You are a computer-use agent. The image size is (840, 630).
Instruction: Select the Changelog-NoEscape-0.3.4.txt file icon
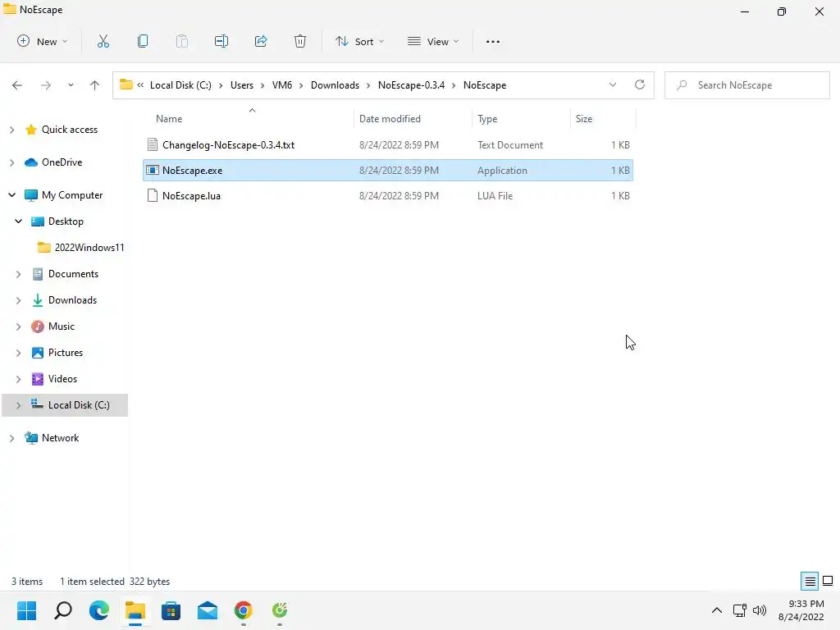click(152, 144)
